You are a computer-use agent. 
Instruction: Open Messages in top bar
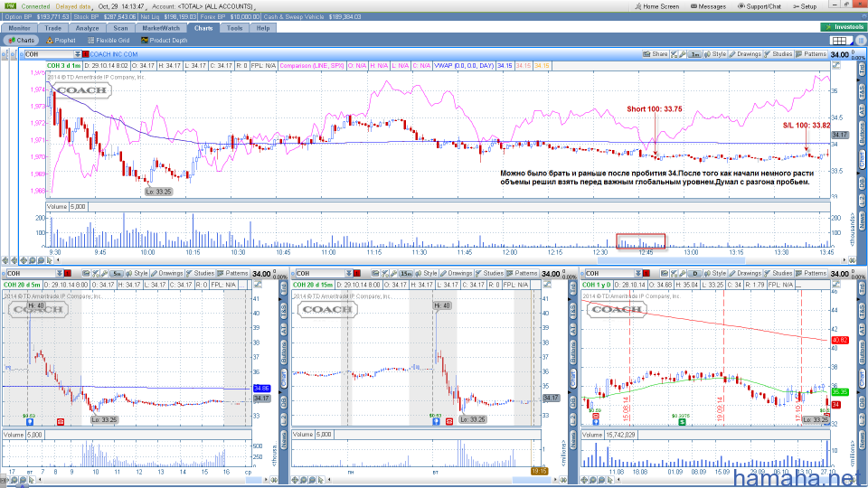tap(709, 6)
